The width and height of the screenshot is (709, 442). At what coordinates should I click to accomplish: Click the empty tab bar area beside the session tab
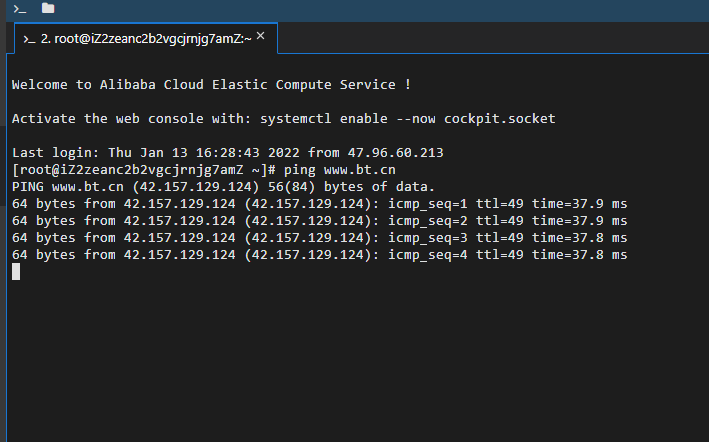(x=493, y=38)
